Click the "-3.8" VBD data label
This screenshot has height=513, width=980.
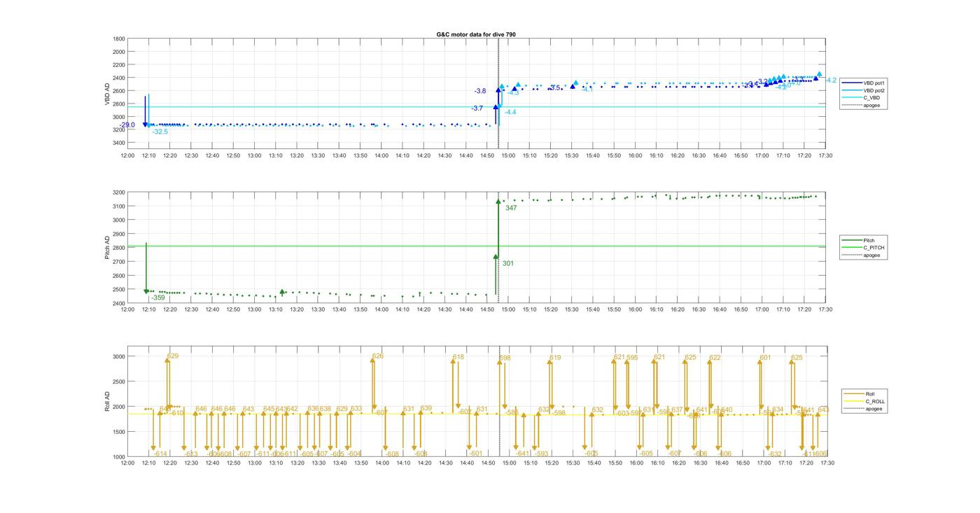click(x=480, y=91)
